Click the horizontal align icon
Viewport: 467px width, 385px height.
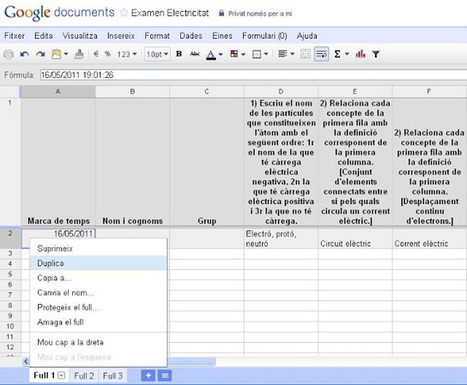click(x=283, y=54)
